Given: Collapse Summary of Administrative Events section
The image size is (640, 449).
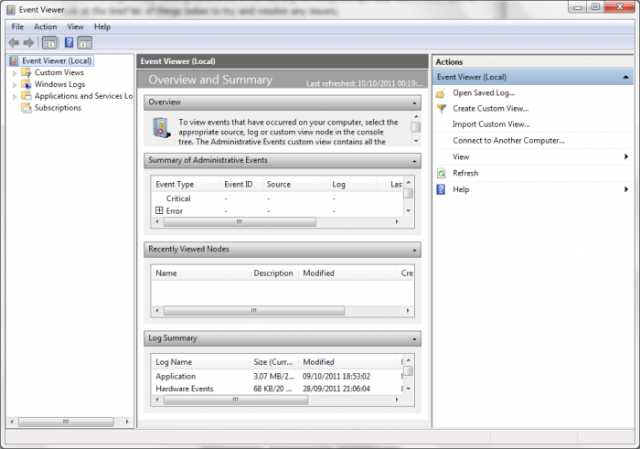Looking at the screenshot, I should pos(414,161).
